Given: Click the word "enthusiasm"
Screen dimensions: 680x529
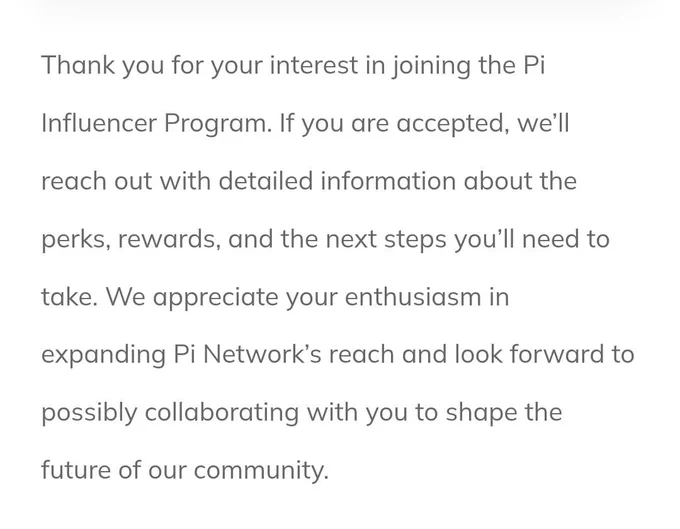Looking at the screenshot, I should coord(413,297).
